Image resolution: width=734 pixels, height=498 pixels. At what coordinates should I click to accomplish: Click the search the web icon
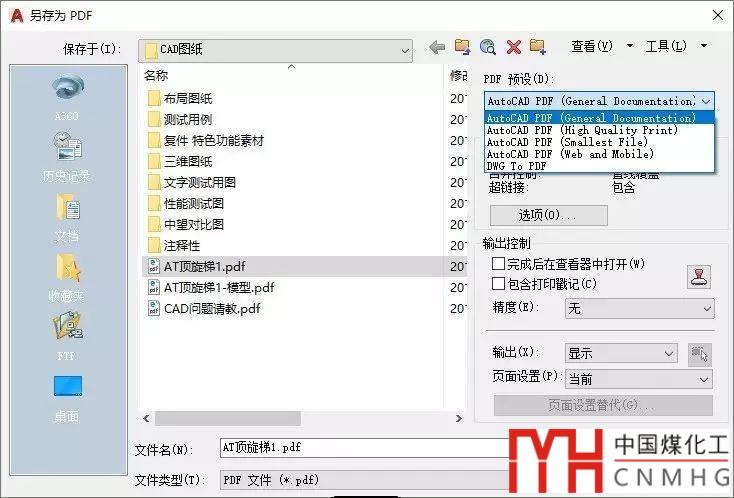point(488,46)
